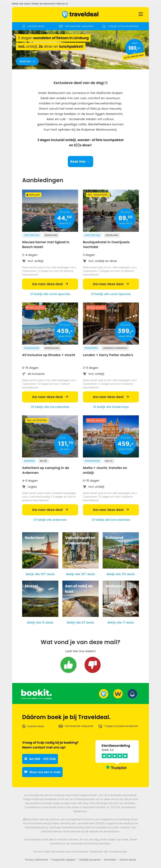Click the Malta deal photo

pos(111,436)
